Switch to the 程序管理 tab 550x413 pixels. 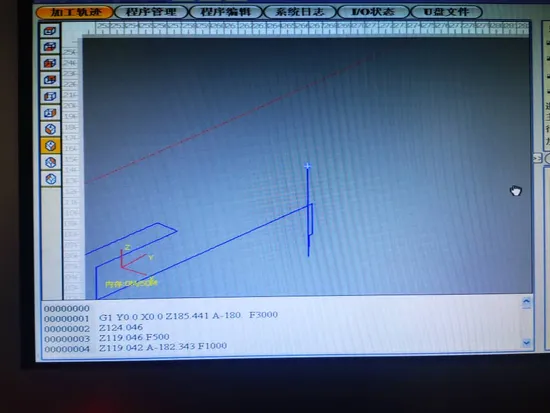pyautogui.click(x=151, y=12)
